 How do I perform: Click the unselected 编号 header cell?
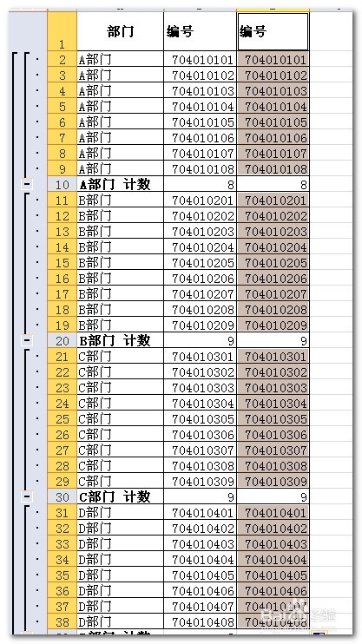[x=201, y=31]
